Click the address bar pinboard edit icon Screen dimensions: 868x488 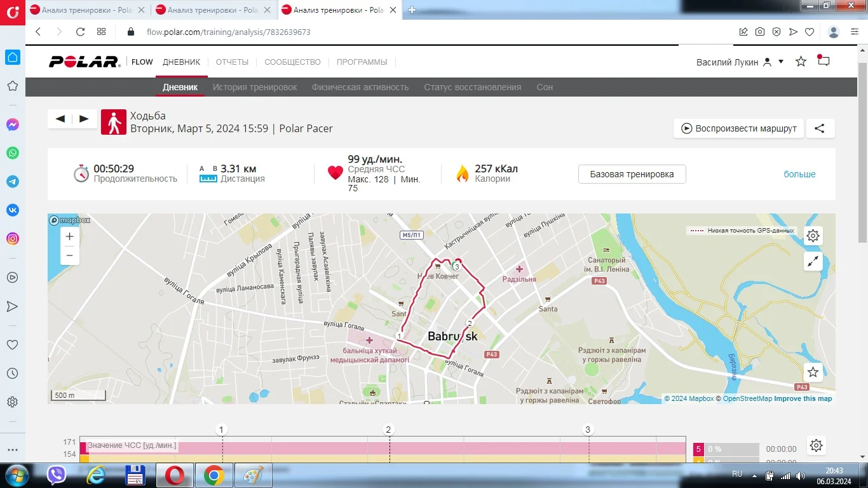click(x=743, y=32)
